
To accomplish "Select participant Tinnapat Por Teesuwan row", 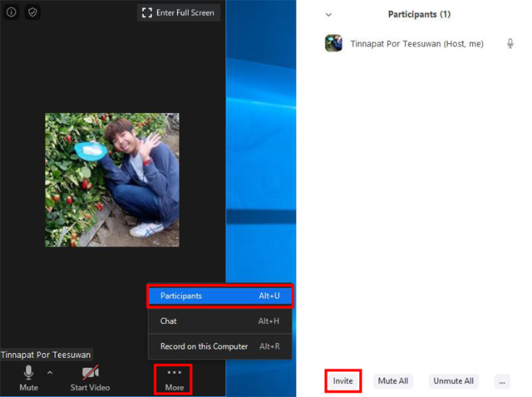I will pyautogui.click(x=419, y=44).
